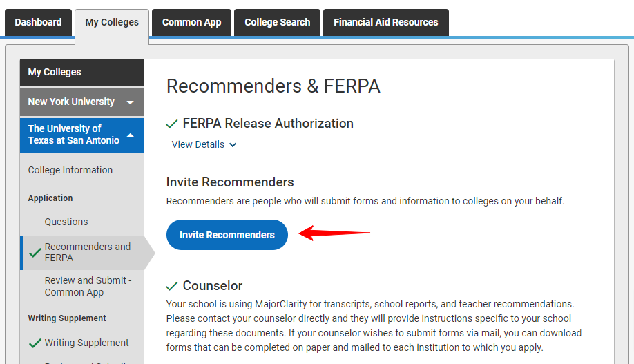The height and width of the screenshot is (364, 634).
Task: Expand View Details chevron under FERPA
Action: coord(233,145)
